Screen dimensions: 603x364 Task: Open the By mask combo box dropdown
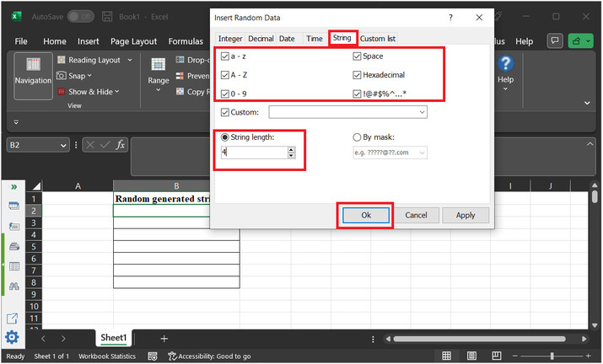422,153
